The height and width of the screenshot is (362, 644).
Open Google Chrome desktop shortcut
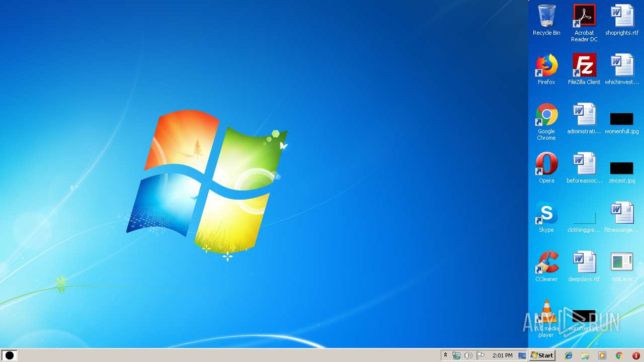[546, 122]
